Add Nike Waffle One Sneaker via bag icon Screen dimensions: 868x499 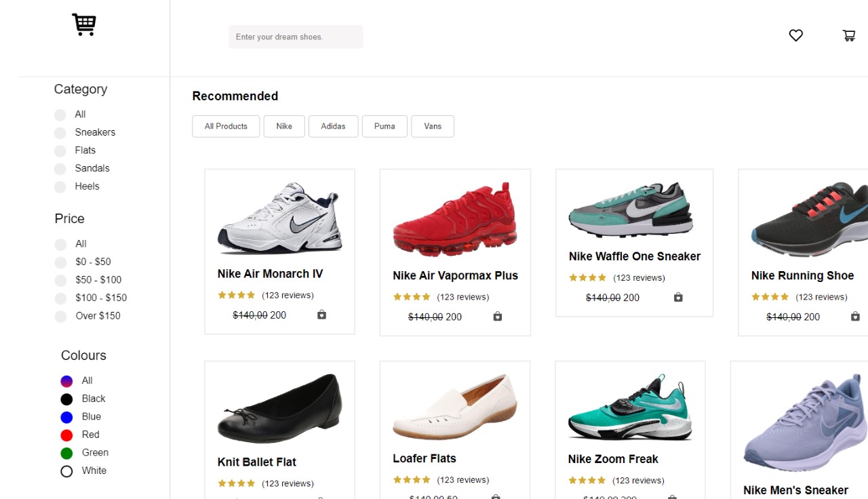677,297
